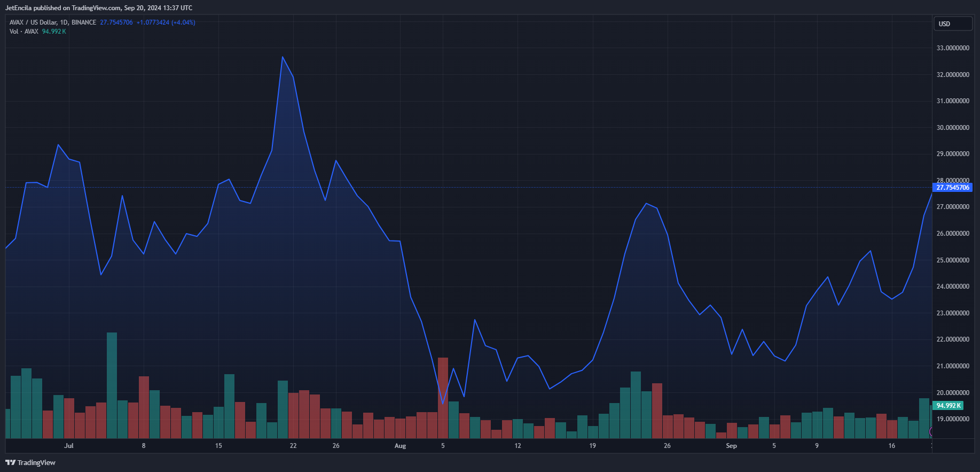Click the 30.0000000 price axis label
980x472 pixels.
(953, 128)
